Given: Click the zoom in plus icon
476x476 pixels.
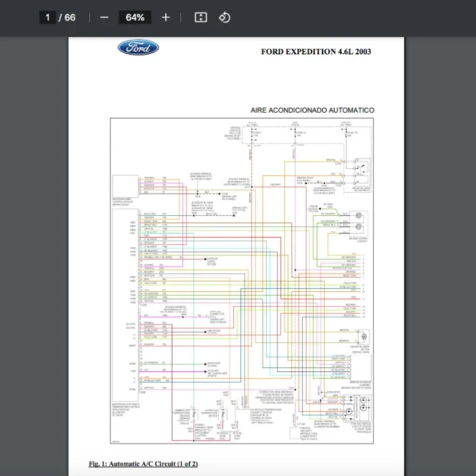Looking at the screenshot, I should (165, 17).
